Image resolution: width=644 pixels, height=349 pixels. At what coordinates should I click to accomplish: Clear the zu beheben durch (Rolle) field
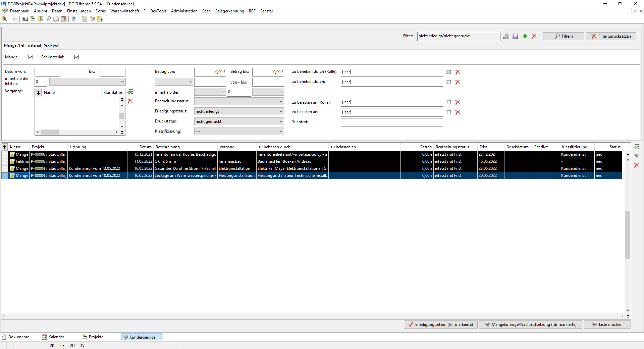tap(458, 72)
